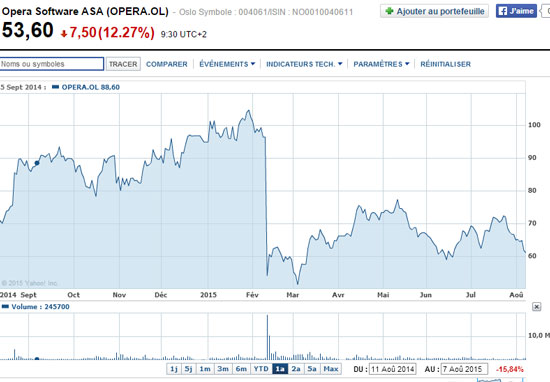Click the DU start date field
Image resolution: width=550 pixels, height=382 pixels.
pos(393,369)
